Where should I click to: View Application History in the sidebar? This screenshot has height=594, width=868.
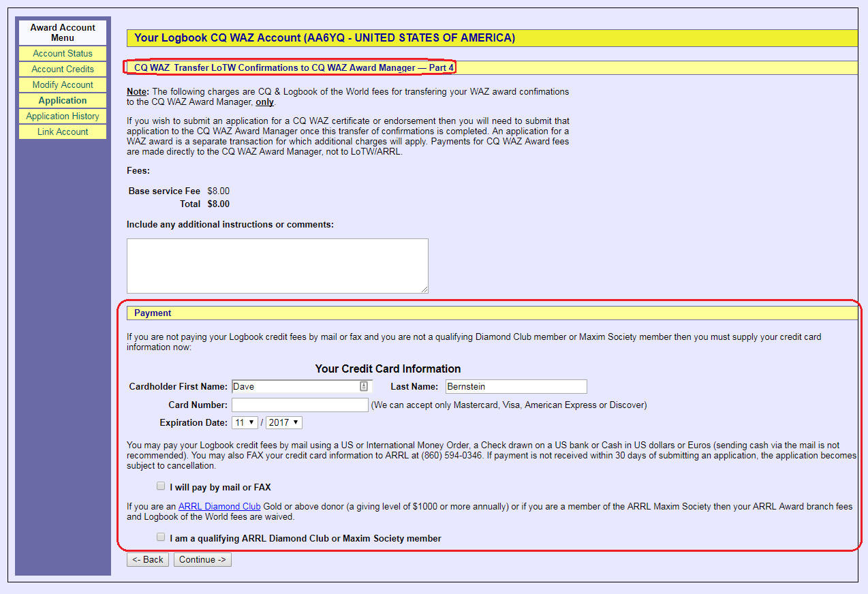point(63,116)
